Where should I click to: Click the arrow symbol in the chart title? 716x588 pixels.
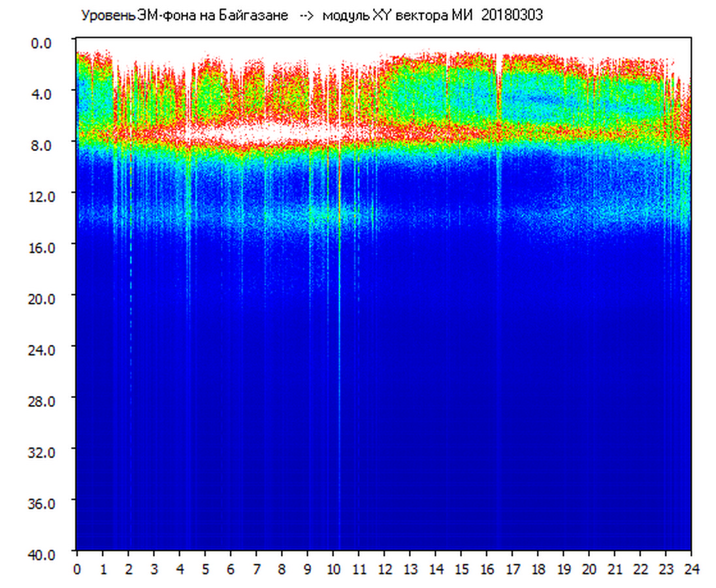306,16
